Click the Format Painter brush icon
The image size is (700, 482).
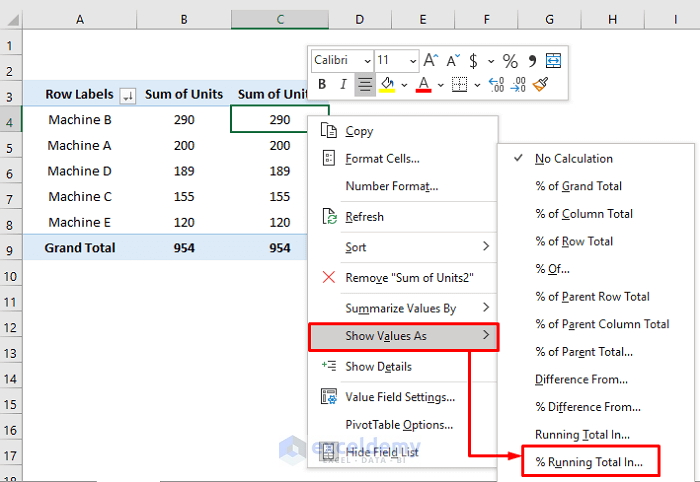540,84
